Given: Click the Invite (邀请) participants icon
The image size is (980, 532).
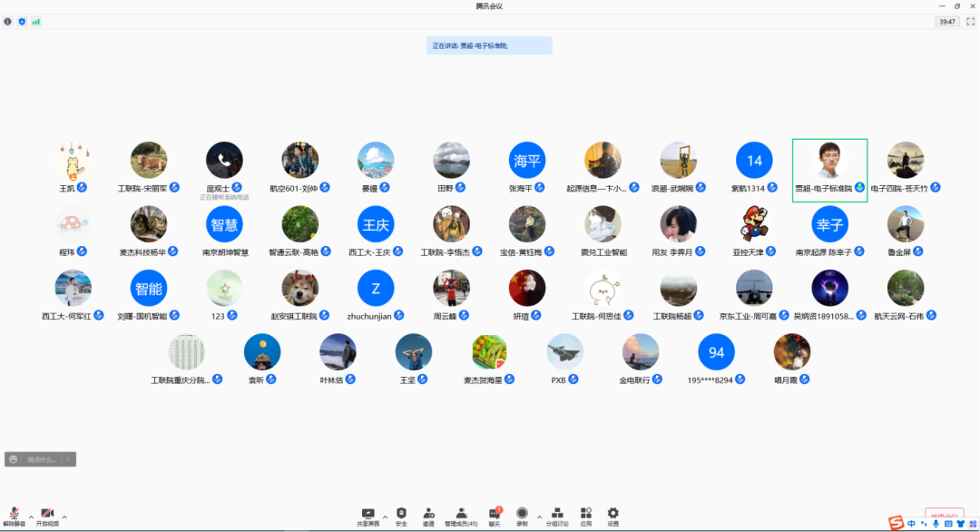Looking at the screenshot, I should [x=428, y=516].
